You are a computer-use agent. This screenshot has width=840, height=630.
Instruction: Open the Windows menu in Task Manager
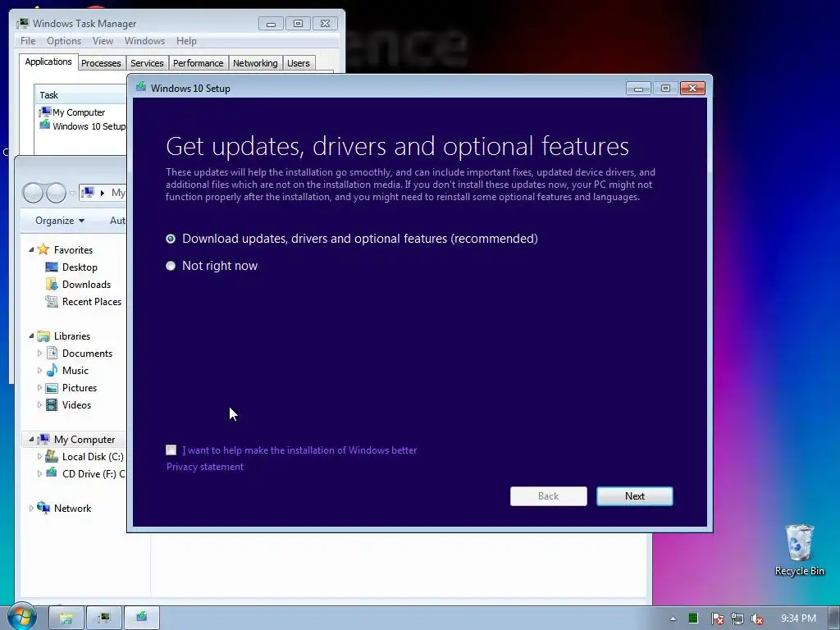144,41
